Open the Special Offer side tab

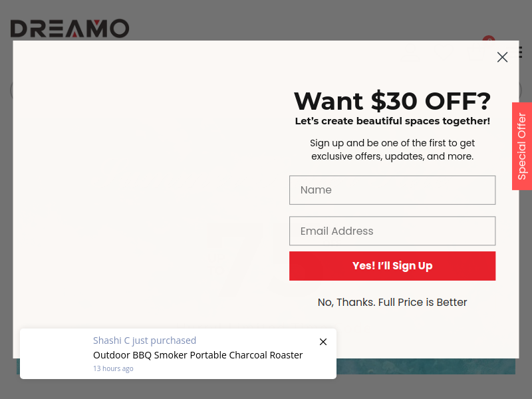click(522, 146)
